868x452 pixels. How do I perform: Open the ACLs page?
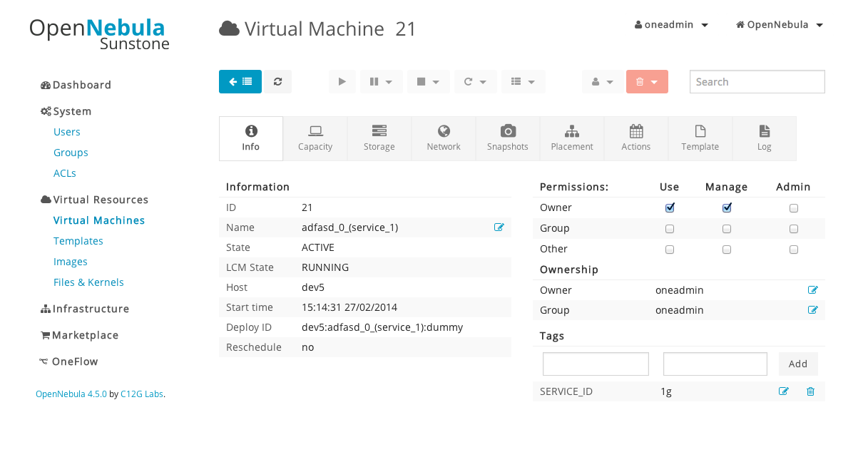65,173
